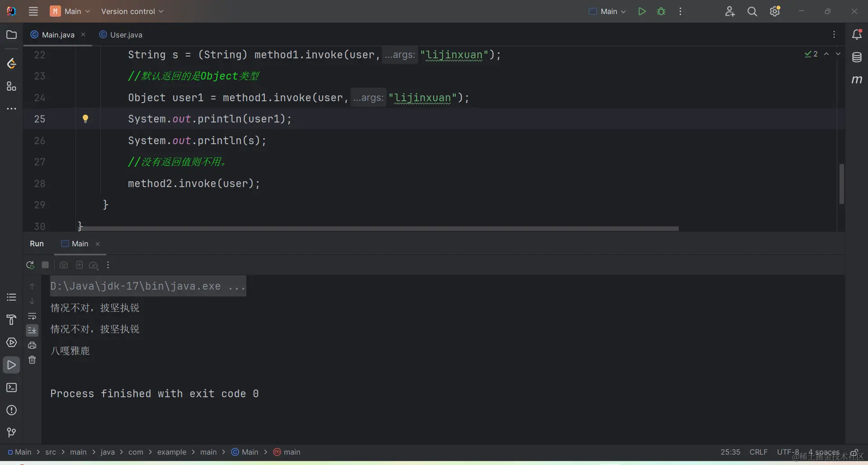This screenshot has width=868, height=465.
Task: Open editor tabs options menu
Action: pyautogui.click(x=834, y=34)
